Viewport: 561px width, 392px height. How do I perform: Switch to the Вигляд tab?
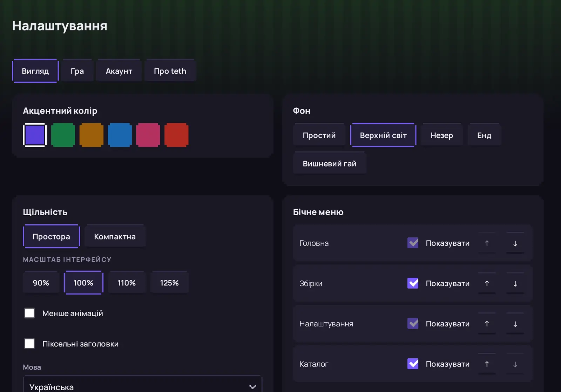click(35, 71)
